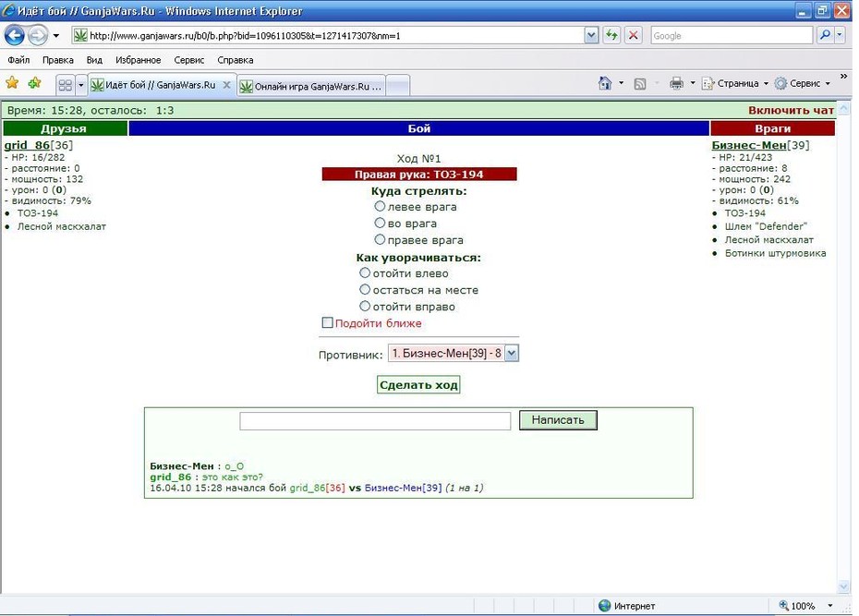Open the Файл menu

[x=18, y=60]
